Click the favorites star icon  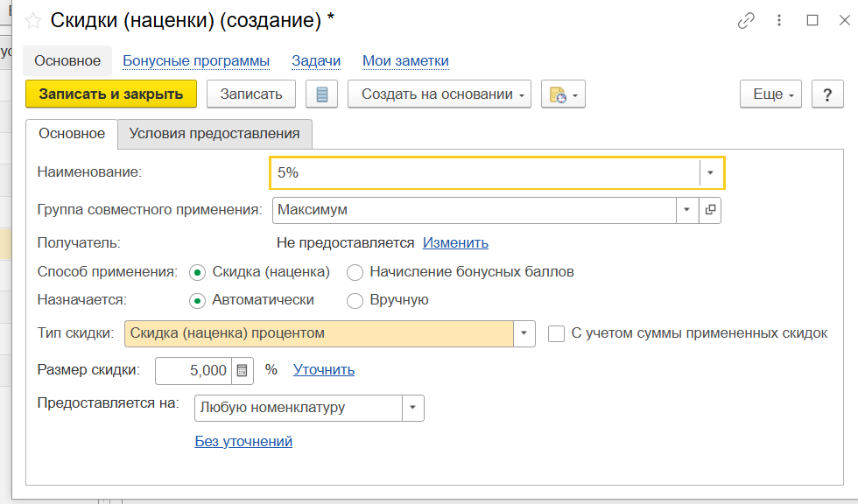coord(34,21)
